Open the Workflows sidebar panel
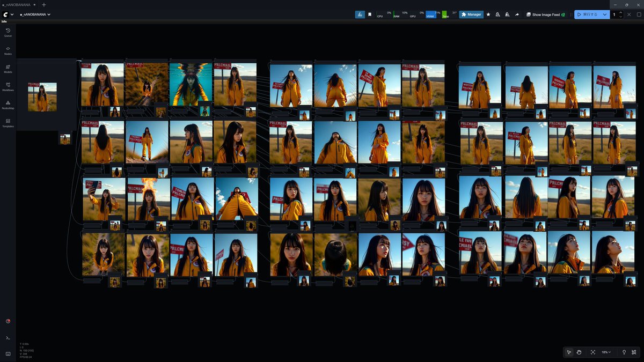The width and height of the screenshot is (644, 362). [x=8, y=86]
